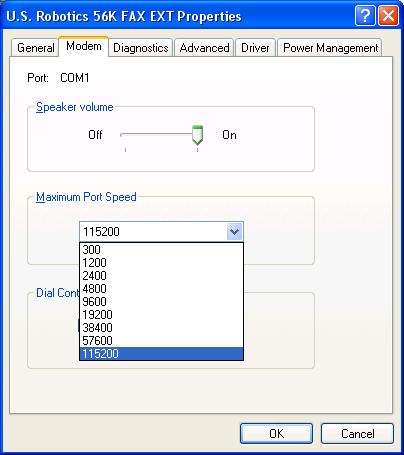
Task: Choose 300 from the speed list
Action: tap(161, 250)
